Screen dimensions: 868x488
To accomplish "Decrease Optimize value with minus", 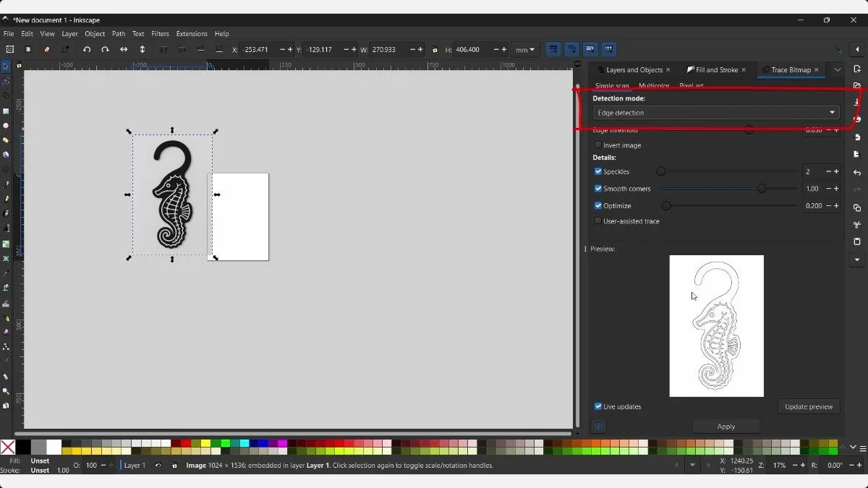I will (828, 206).
